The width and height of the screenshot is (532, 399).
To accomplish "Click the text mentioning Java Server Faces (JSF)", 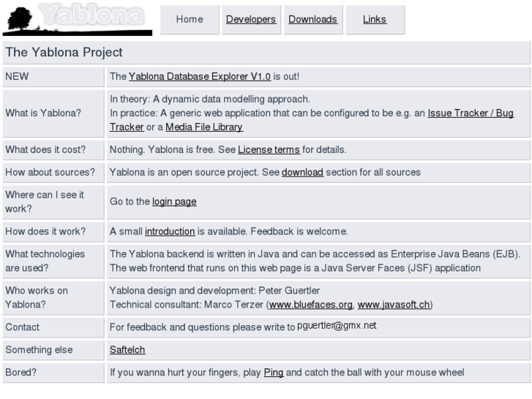I will point(295,268).
